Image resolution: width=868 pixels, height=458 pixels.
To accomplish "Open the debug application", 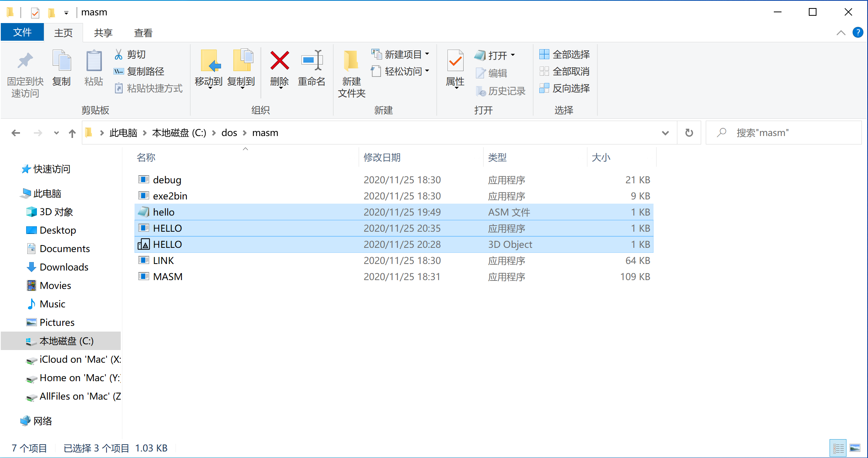I will (167, 180).
